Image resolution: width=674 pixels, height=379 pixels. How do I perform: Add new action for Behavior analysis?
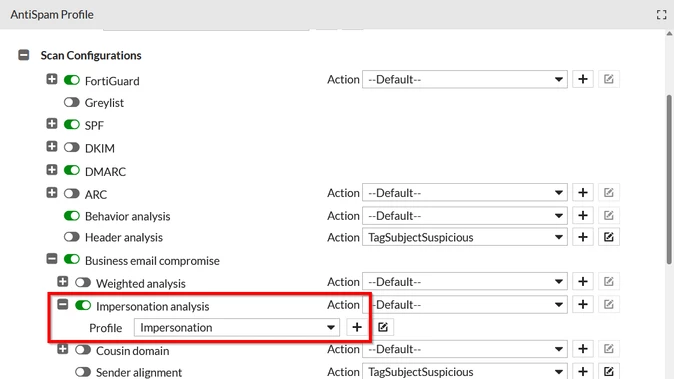click(x=583, y=215)
